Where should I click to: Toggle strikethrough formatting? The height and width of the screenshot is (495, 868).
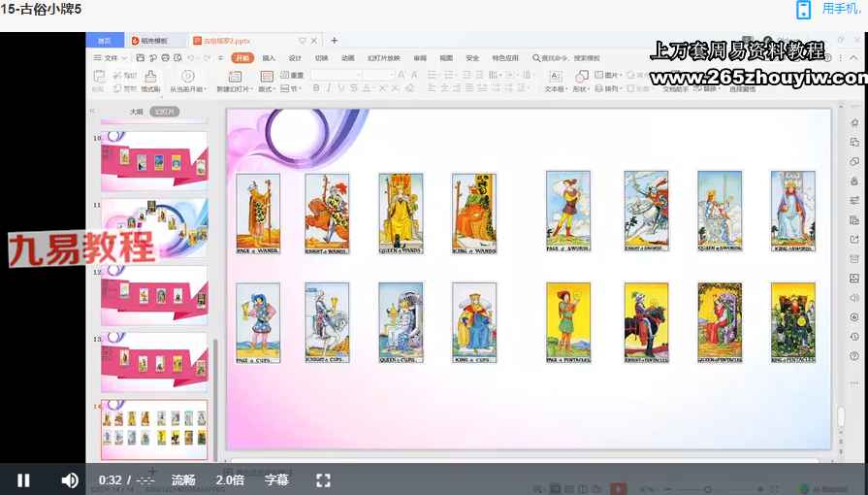click(x=354, y=88)
